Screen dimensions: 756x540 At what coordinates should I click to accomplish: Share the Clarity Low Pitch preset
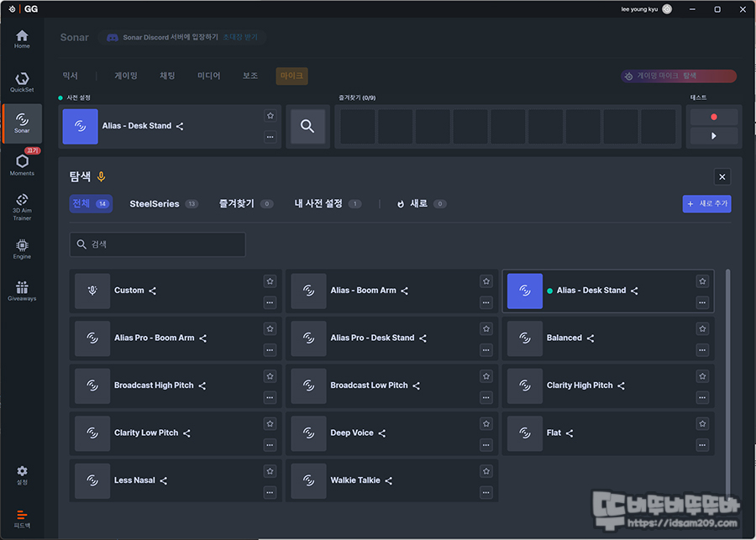pos(186,433)
